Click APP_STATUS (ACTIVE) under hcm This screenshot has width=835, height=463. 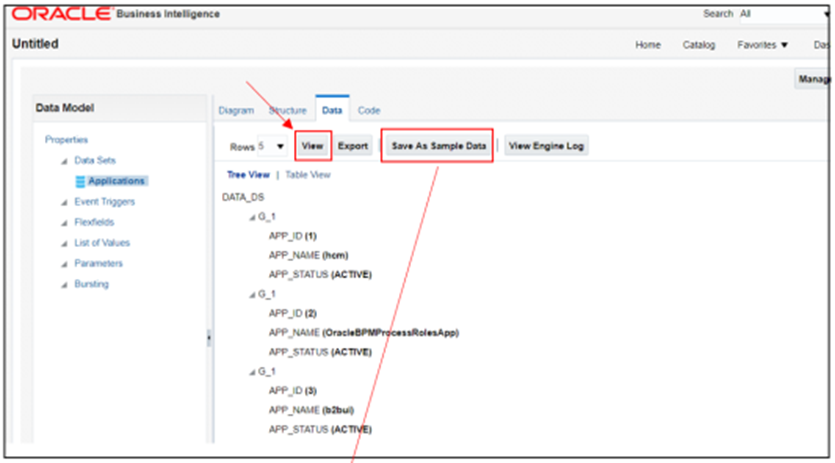click(x=320, y=275)
